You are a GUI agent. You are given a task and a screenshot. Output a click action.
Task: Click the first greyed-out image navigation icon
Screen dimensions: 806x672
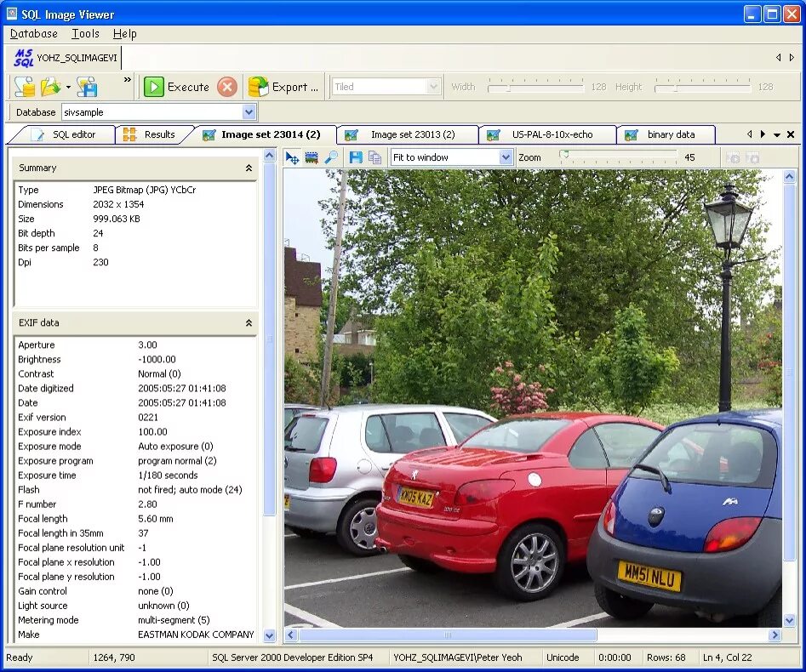coord(733,157)
